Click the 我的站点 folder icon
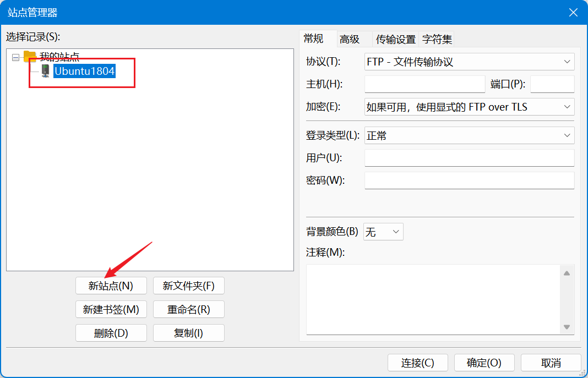The width and height of the screenshot is (588, 378). (30, 57)
